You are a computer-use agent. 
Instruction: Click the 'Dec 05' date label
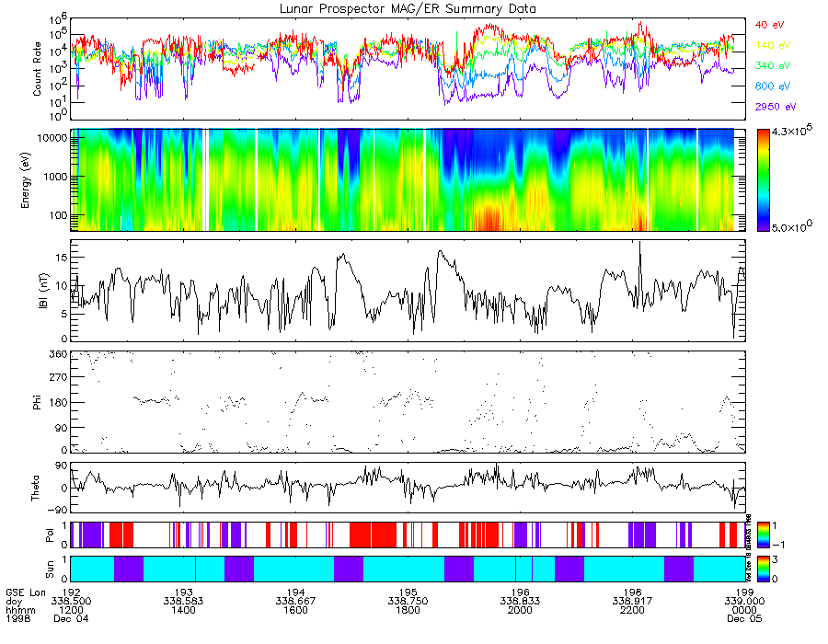pyautogui.click(x=744, y=618)
